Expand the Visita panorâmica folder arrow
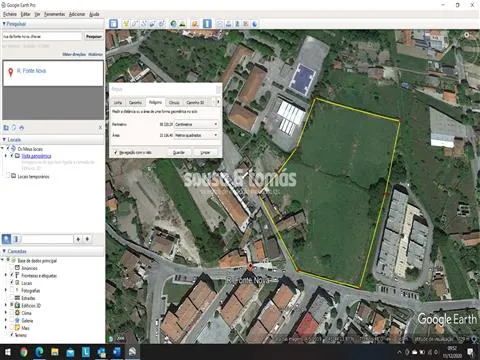Screen dimensions: 480x360 [6, 156]
